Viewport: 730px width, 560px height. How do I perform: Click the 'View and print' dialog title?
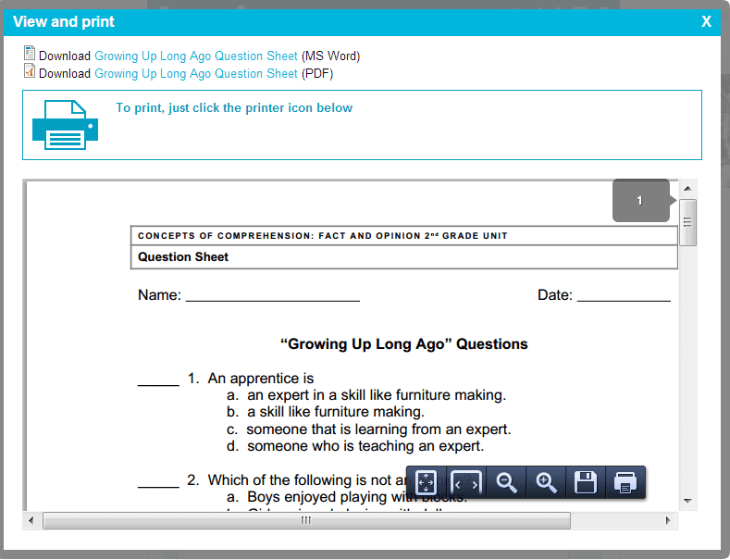64,21
